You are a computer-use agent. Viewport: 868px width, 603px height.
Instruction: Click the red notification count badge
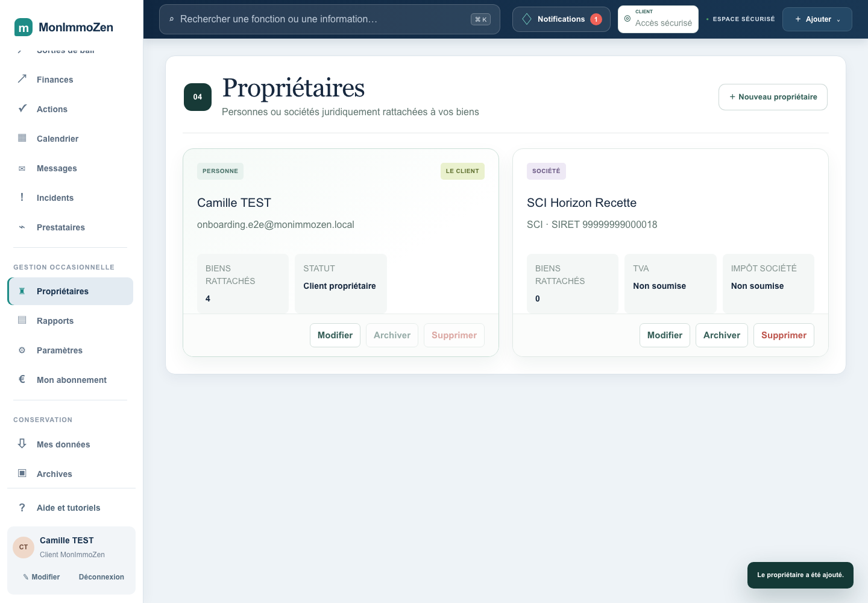[596, 19]
